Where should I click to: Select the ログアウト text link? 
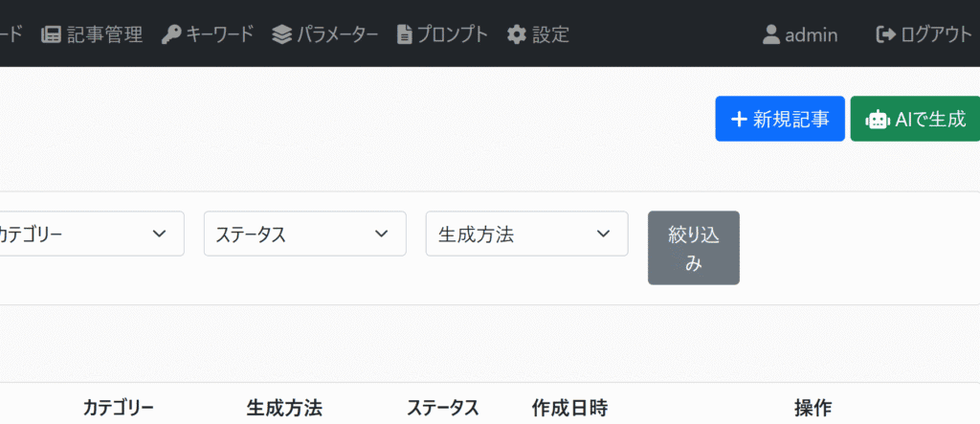point(936,34)
